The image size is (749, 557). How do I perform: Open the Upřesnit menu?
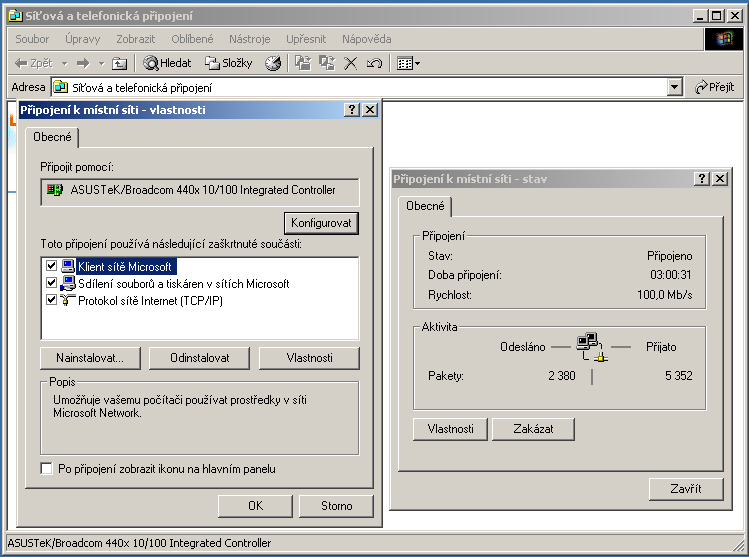(306, 39)
